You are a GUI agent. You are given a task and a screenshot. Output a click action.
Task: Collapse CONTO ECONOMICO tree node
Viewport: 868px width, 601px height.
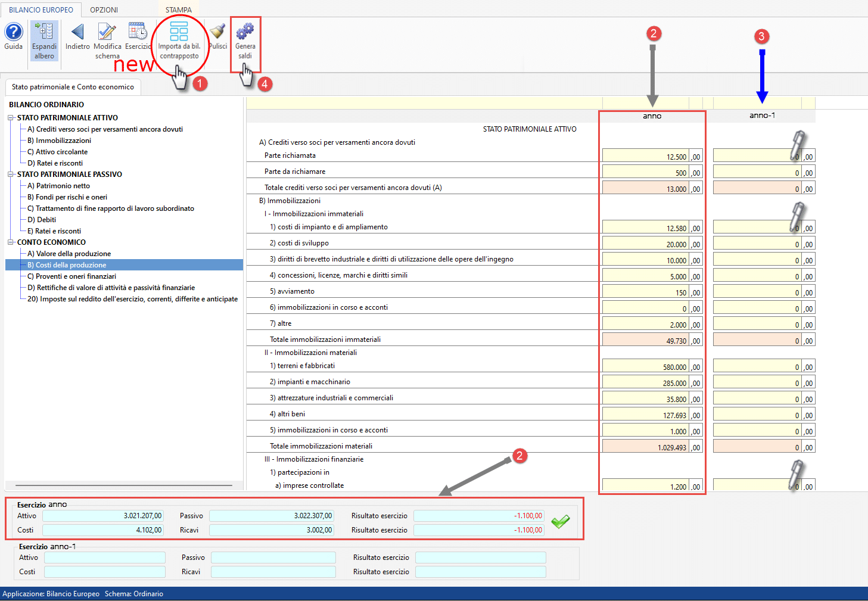[x=11, y=242]
